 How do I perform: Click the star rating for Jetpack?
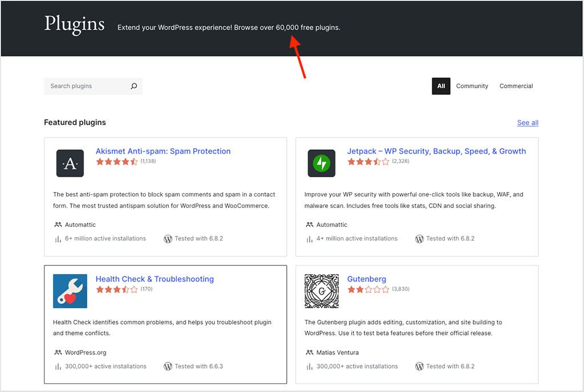click(x=368, y=161)
